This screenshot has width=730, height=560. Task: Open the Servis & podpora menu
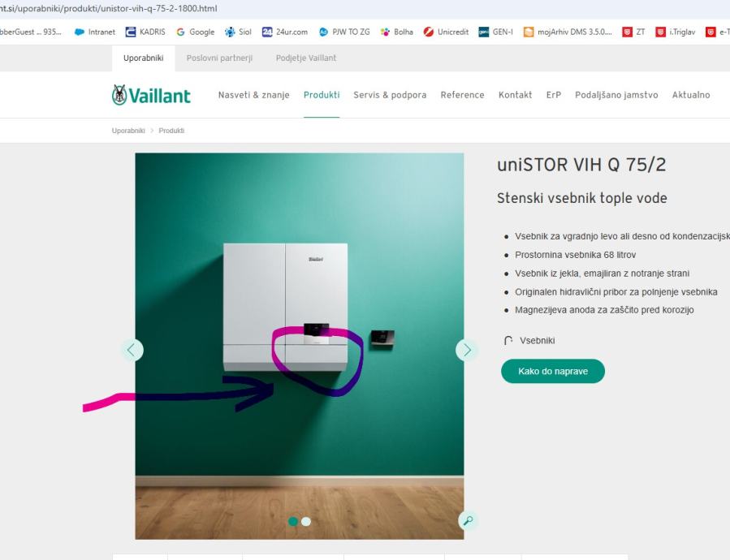pyautogui.click(x=390, y=95)
